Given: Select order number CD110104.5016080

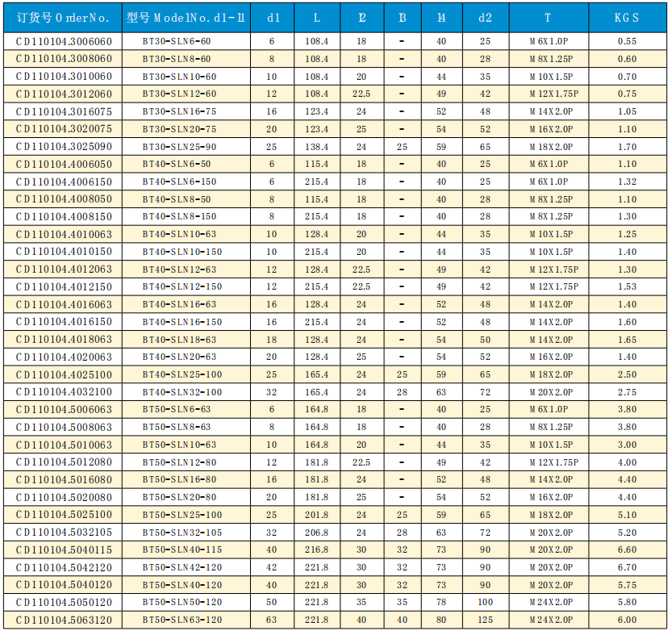Looking at the screenshot, I should (x=64, y=479).
